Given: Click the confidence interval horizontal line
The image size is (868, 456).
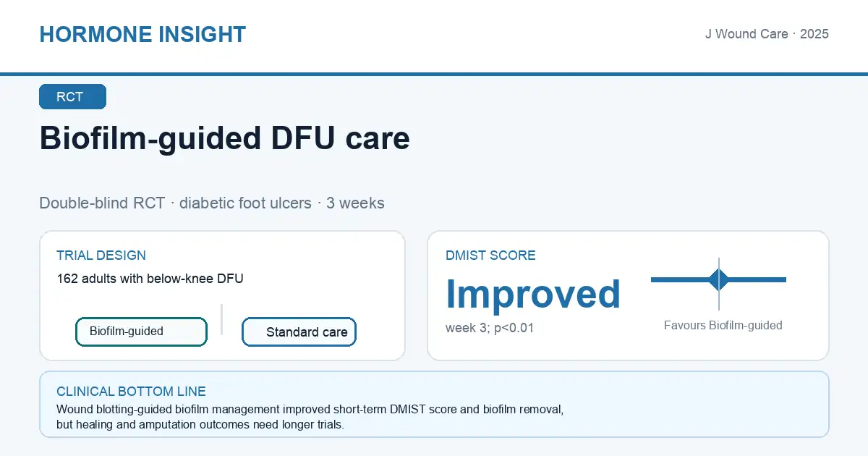Looking at the screenshot, I should [x=718, y=279].
